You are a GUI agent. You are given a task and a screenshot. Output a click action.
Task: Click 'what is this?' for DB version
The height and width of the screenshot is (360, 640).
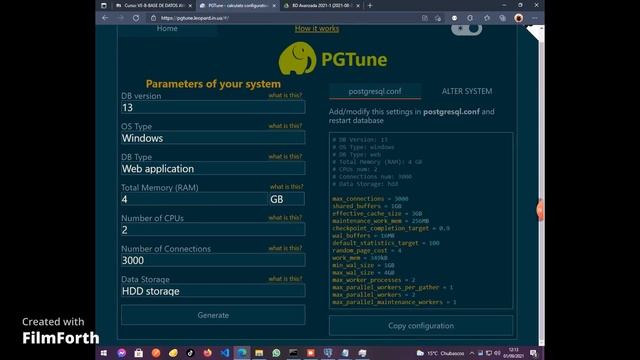pyautogui.click(x=285, y=95)
